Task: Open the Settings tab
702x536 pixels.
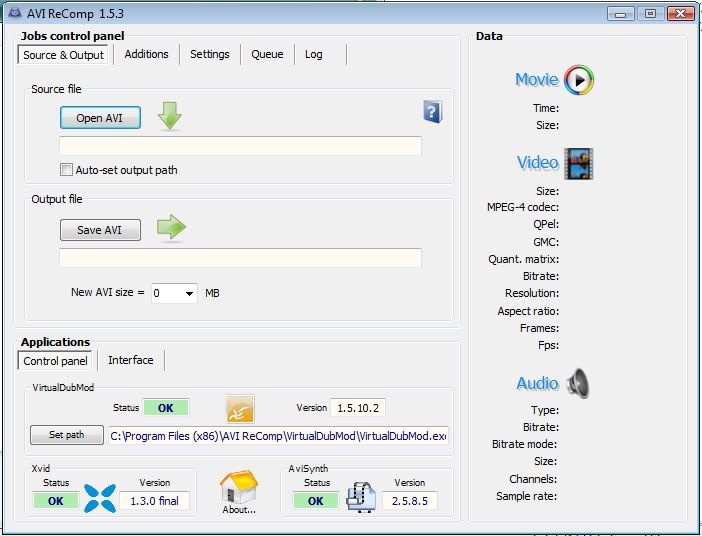Action: coord(210,54)
